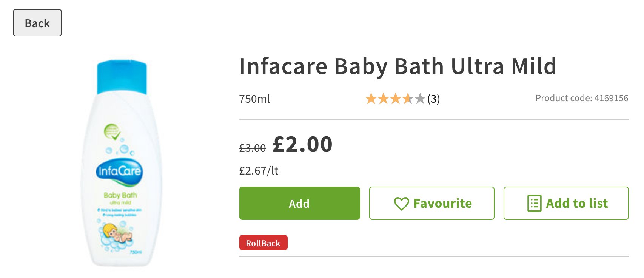The height and width of the screenshot is (278, 644).
Task: Click the Back button
Action: pyautogui.click(x=37, y=23)
